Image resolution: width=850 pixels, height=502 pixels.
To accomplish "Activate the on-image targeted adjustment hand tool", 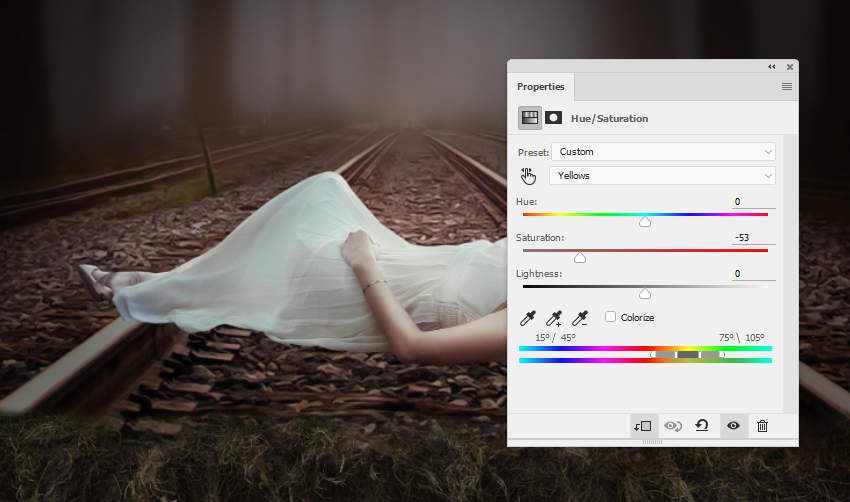I will pos(529,176).
